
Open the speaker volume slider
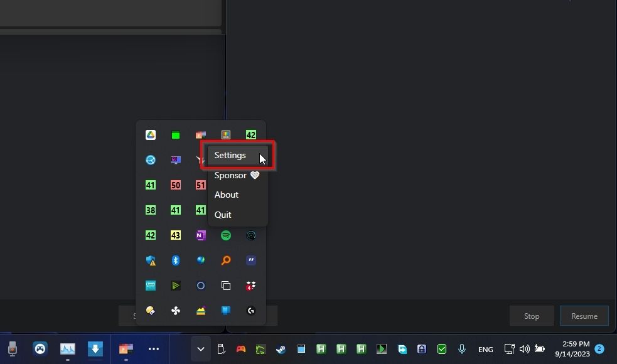(x=525, y=348)
